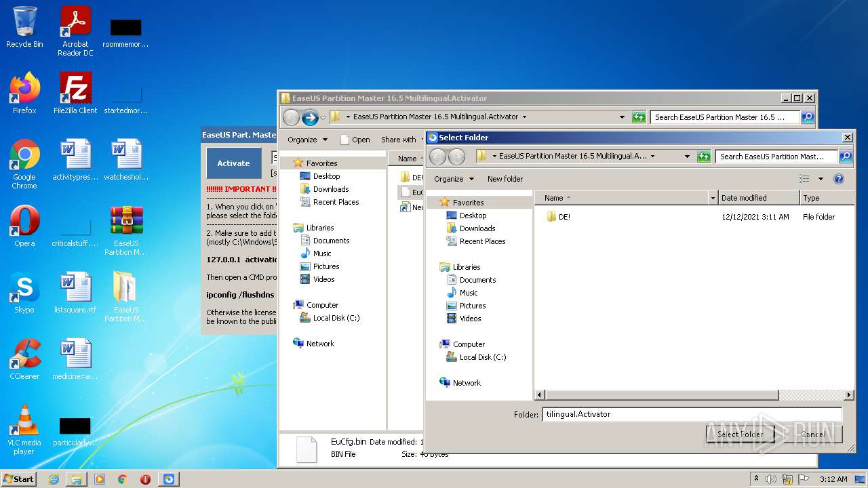The width and height of the screenshot is (868, 488).
Task: Click Windows Explorer taskbar icon
Action: point(77,479)
